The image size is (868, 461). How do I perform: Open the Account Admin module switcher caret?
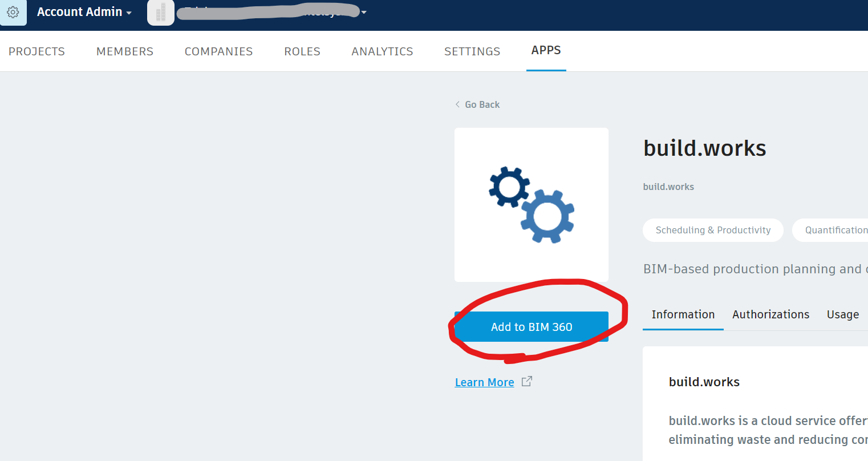coord(130,13)
